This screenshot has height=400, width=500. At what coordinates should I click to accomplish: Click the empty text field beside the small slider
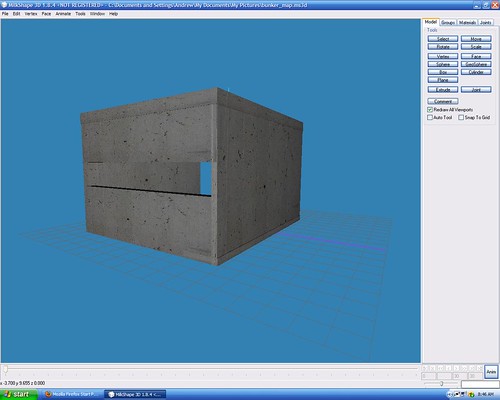point(480,384)
